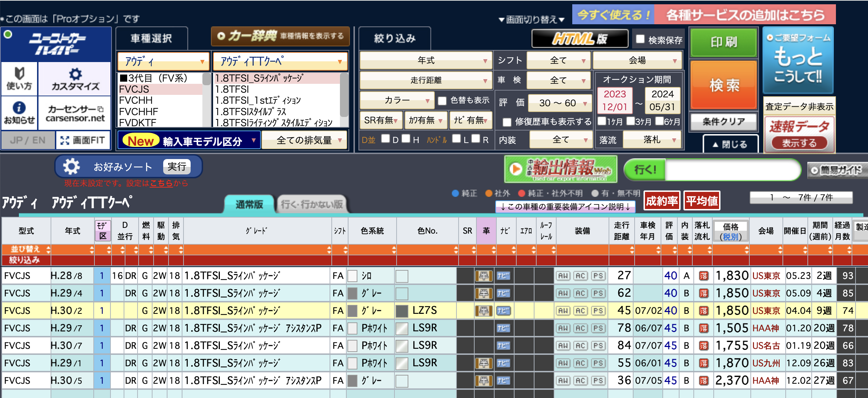
Task: Click the red 落札 icon in 2,370 row
Action: click(704, 381)
